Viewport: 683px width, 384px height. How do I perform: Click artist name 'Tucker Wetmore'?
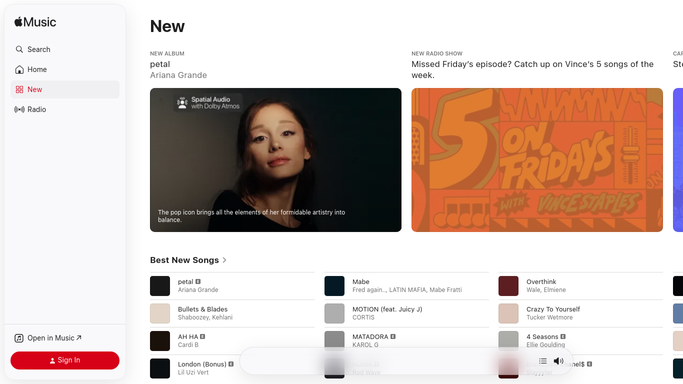pos(549,317)
